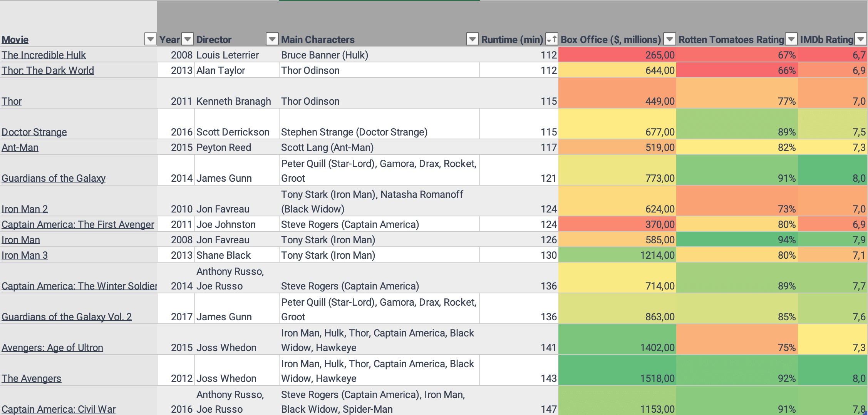Select the 94% Rotten Tomatoes cell
Viewport: 868px width, 415px height.
click(736, 239)
